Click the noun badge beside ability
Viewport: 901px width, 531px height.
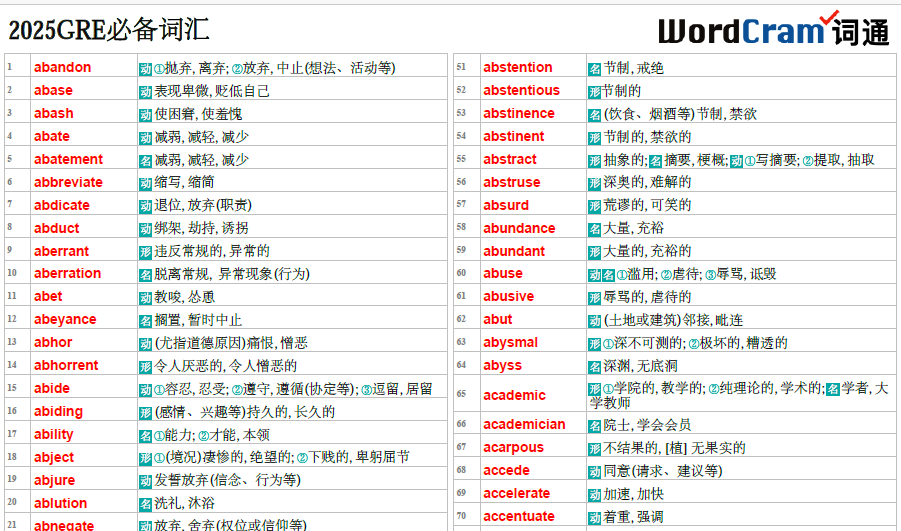click(145, 435)
